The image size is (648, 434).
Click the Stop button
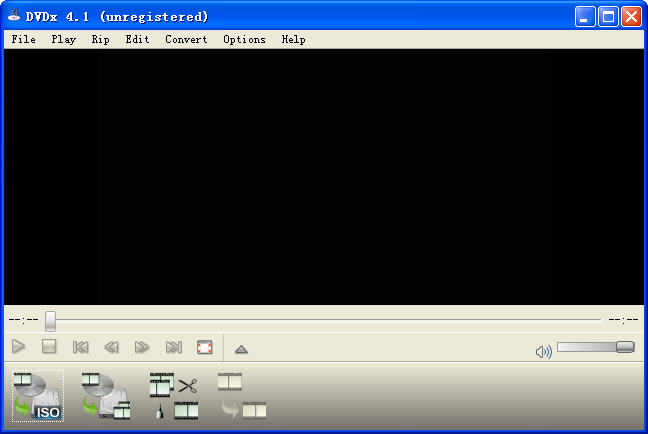pyautogui.click(x=49, y=346)
